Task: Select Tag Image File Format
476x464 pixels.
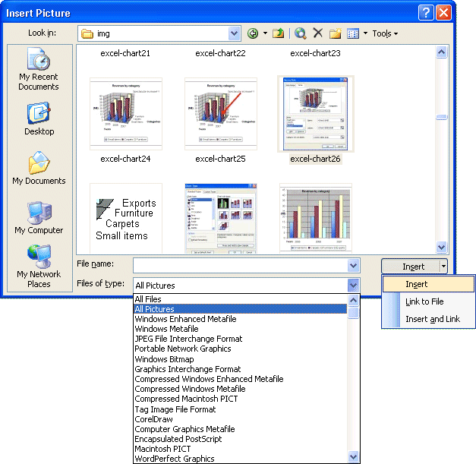Action: click(241, 409)
